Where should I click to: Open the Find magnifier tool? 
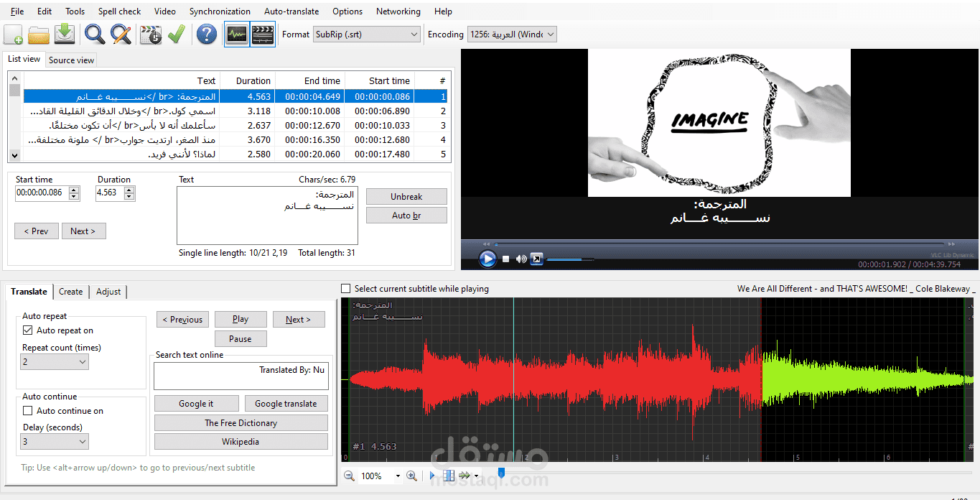point(95,34)
